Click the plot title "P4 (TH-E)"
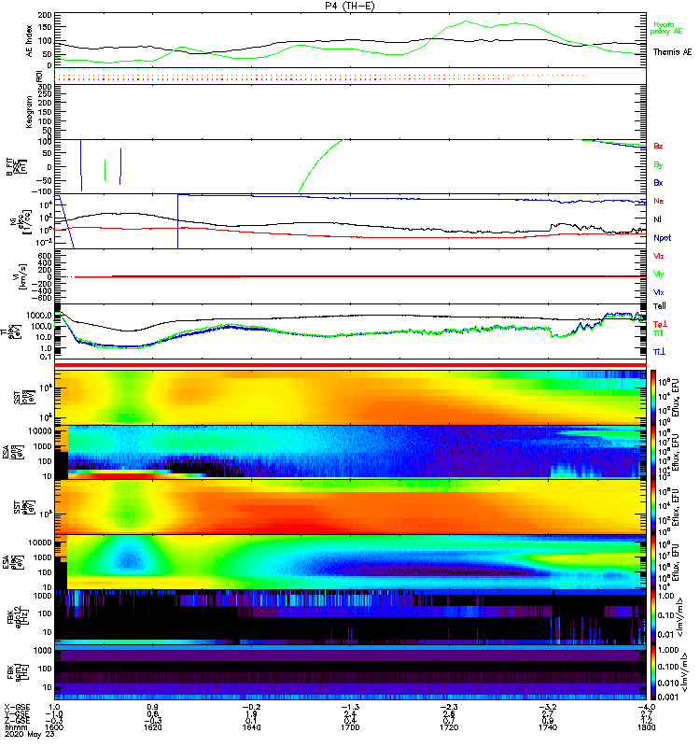700x747 pixels. [350, 6]
